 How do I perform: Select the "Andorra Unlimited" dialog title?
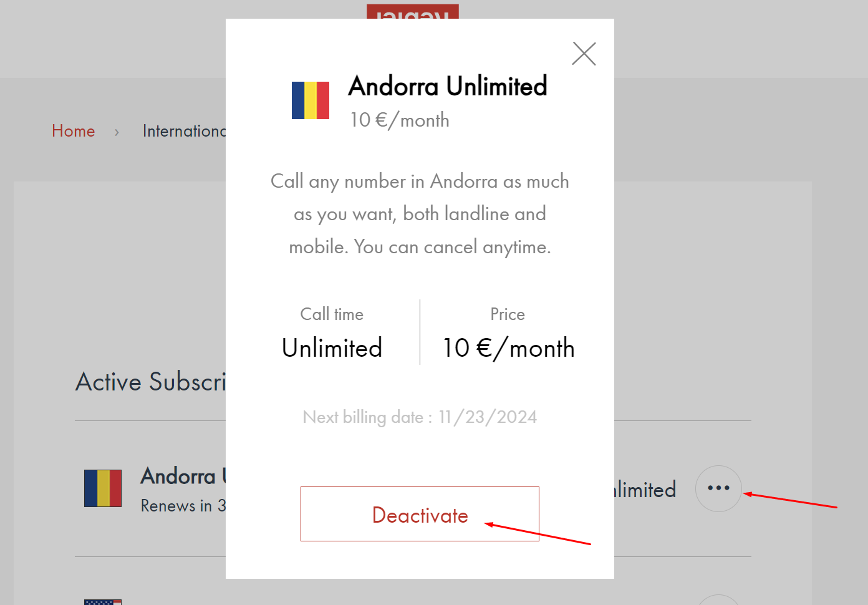(x=448, y=86)
